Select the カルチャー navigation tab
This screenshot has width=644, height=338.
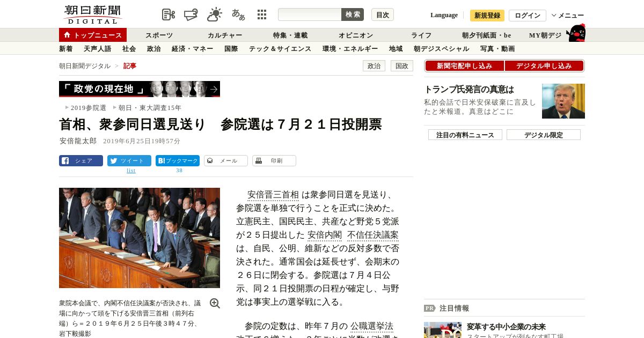click(225, 35)
